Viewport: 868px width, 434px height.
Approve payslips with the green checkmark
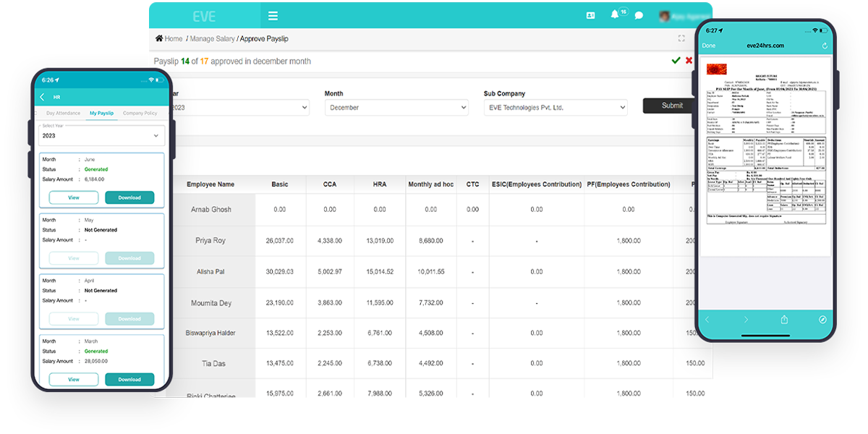click(x=676, y=61)
